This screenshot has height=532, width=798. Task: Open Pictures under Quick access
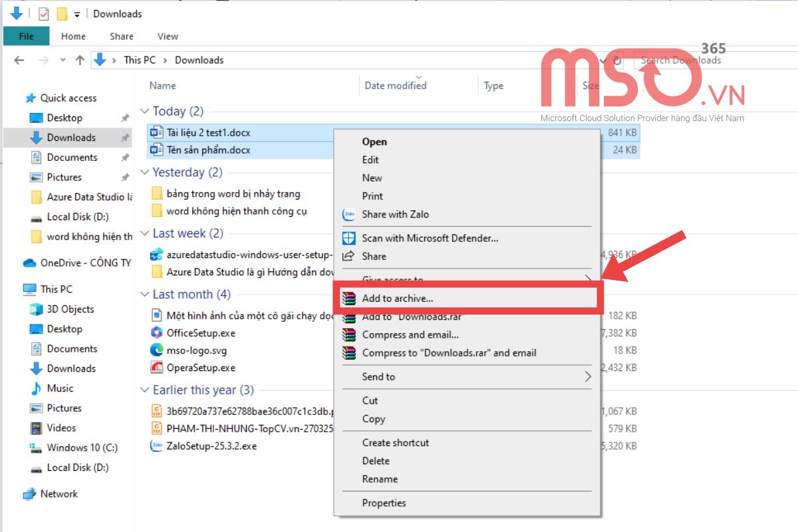point(64,178)
